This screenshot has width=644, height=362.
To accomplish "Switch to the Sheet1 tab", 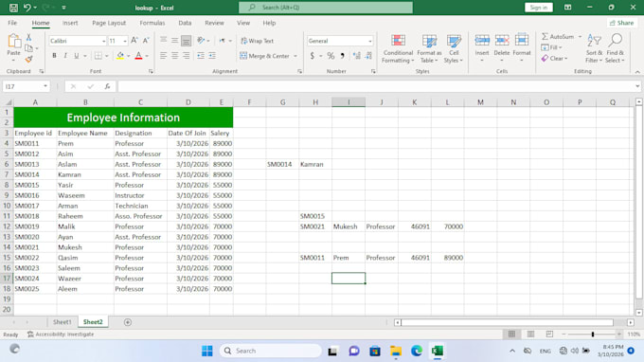I will (62, 322).
